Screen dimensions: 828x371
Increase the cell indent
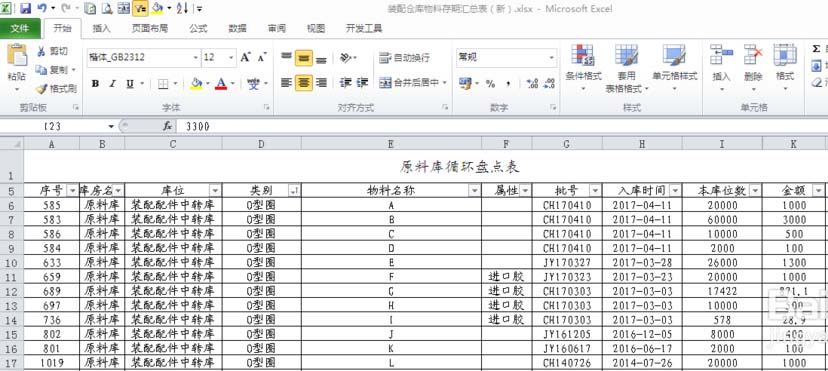coord(362,83)
